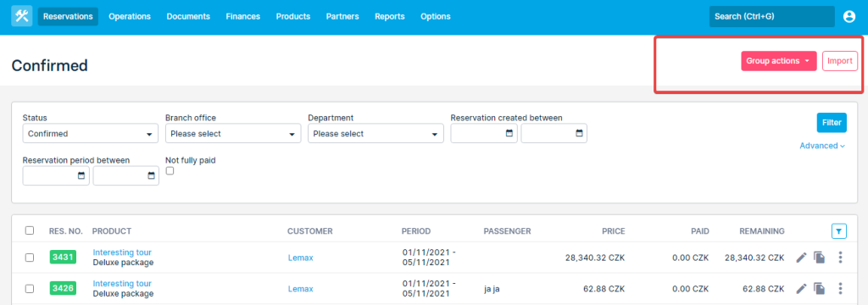Open the Status dropdown showing Confirmed

[x=90, y=133]
